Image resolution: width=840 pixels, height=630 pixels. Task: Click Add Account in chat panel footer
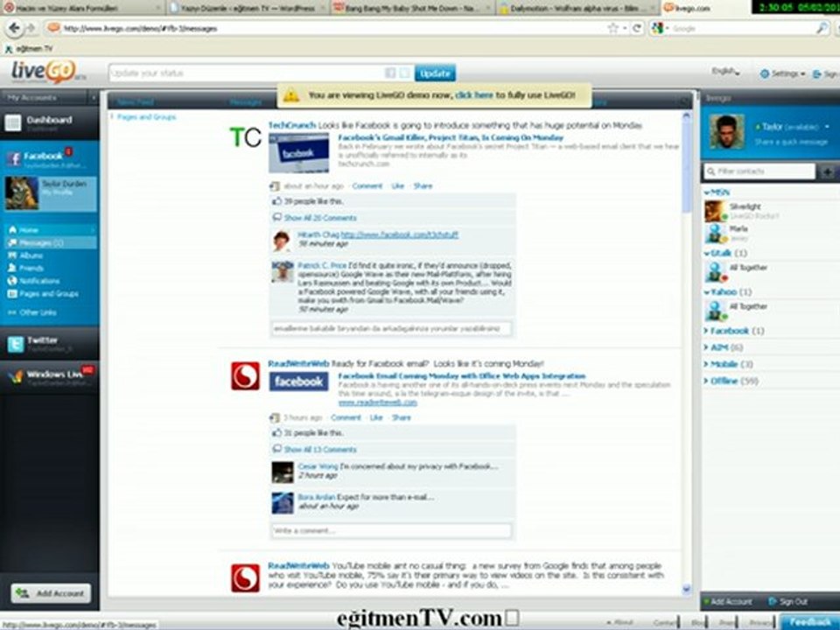coord(727,602)
